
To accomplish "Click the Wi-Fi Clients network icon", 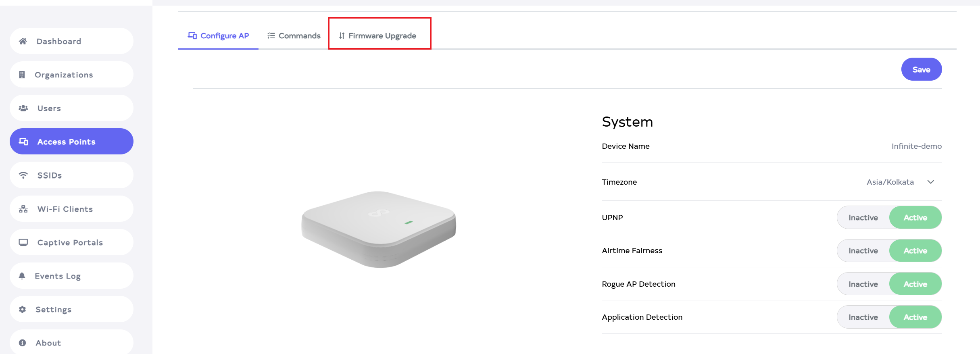I will (x=23, y=209).
